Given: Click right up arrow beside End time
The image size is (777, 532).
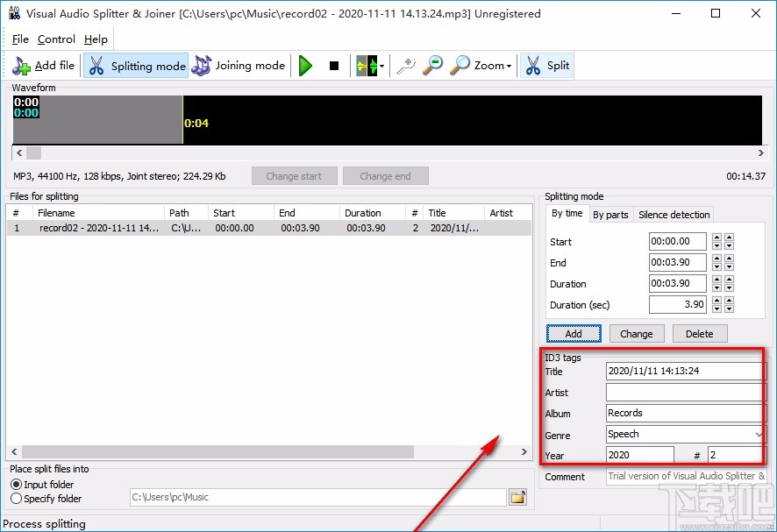Looking at the screenshot, I should click(729, 258).
